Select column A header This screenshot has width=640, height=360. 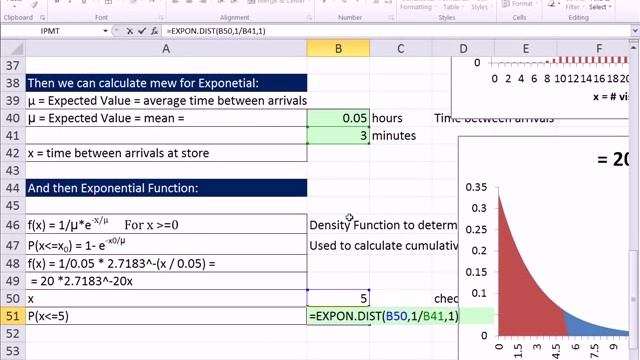(166, 49)
